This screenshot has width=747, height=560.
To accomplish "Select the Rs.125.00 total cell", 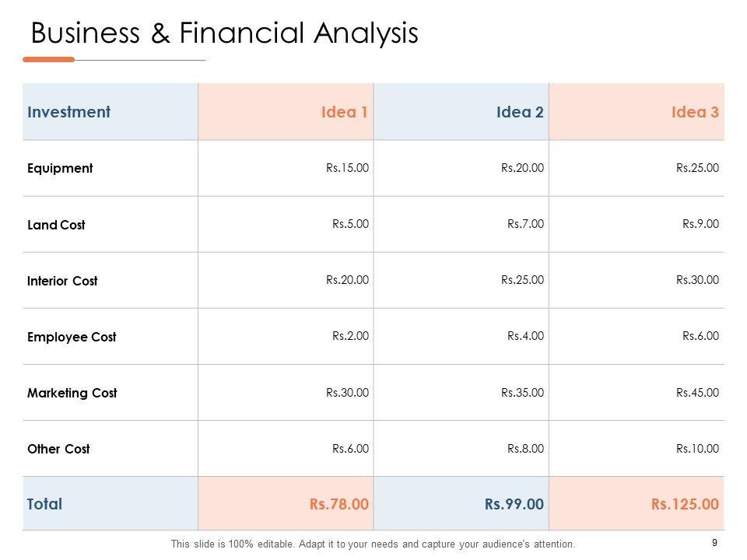I will [685, 504].
